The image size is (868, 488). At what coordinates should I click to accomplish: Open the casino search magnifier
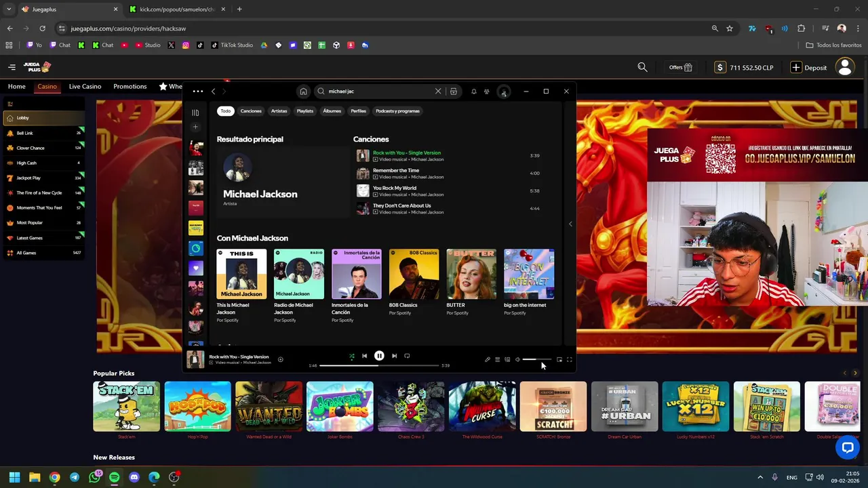click(642, 67)
